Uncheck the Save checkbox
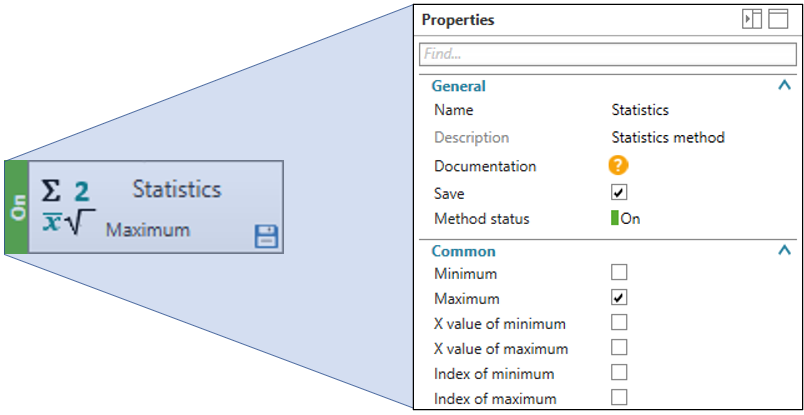The image size is (804, 415). pos(619,192)
